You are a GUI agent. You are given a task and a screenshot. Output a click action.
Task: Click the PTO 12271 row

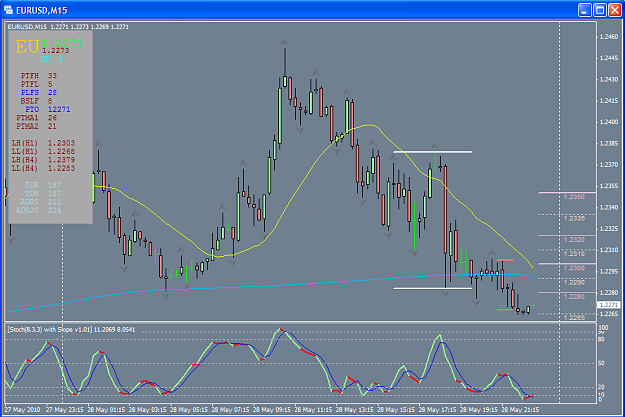point(48,109)
